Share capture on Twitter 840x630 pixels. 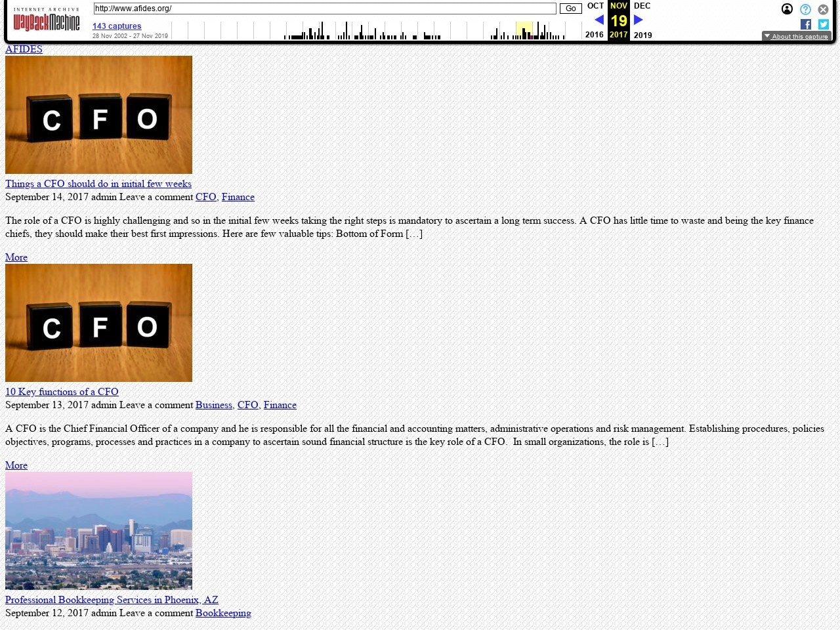pos(823,24)
